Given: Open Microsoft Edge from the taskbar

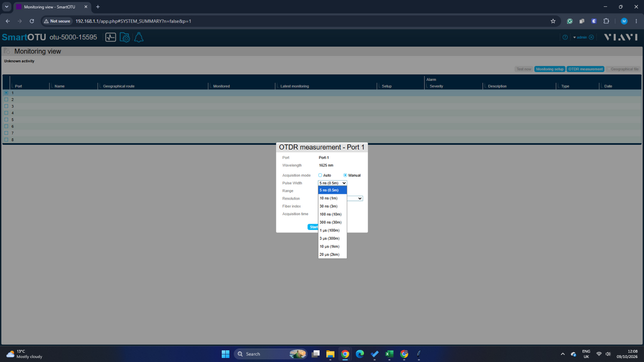Looking at the screenshot, I should tap(360, 354).
